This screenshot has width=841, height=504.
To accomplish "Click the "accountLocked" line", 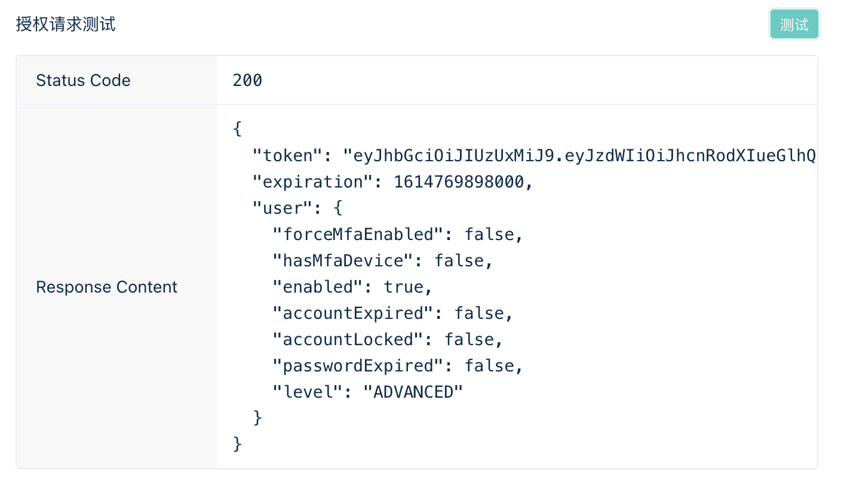I will click(x=387, y=340).
